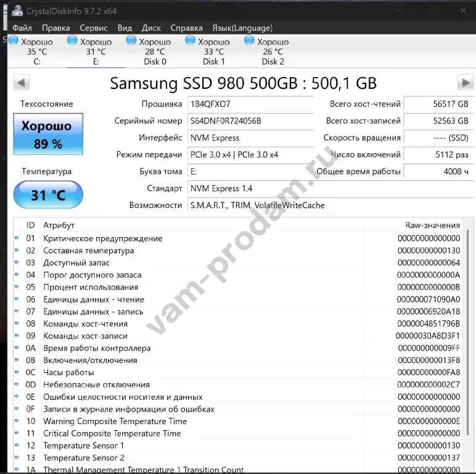This screenshot has height=474, width=476.
Task: Open the Язык(Language) menu
Action: (x=242, y=28)
